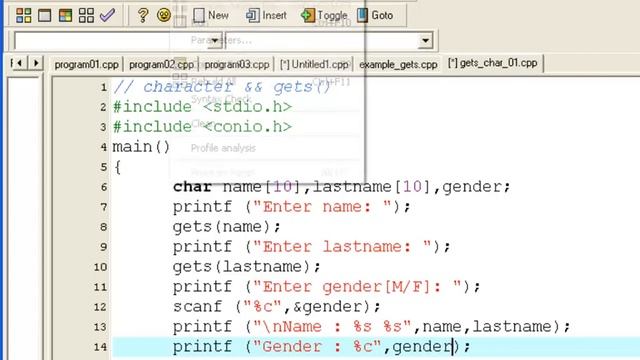The height and width of the screenshot is (360, 640).
Task: Click the "main()" line of code
Action: 141,147
